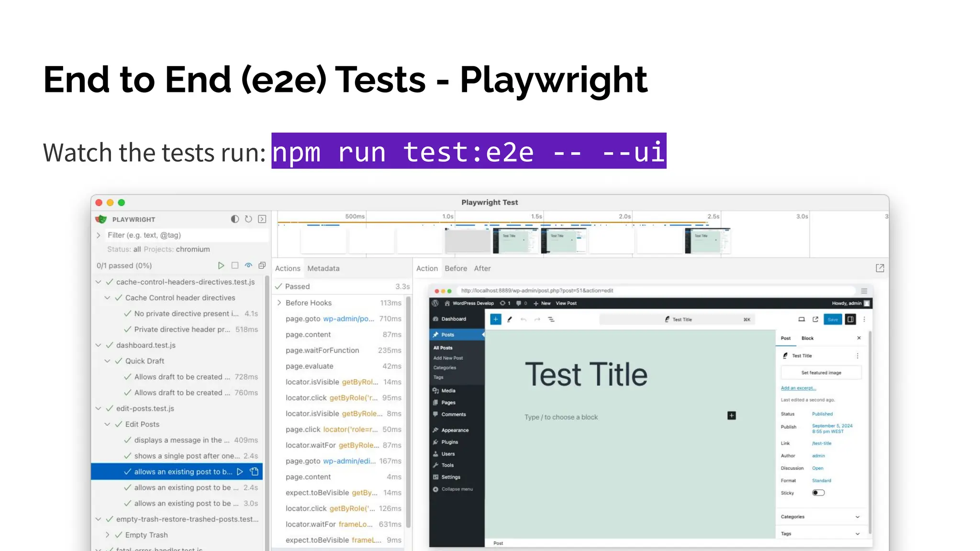
Task: Switch to the Block sidebar tab
Action: [x=807, y=338]
